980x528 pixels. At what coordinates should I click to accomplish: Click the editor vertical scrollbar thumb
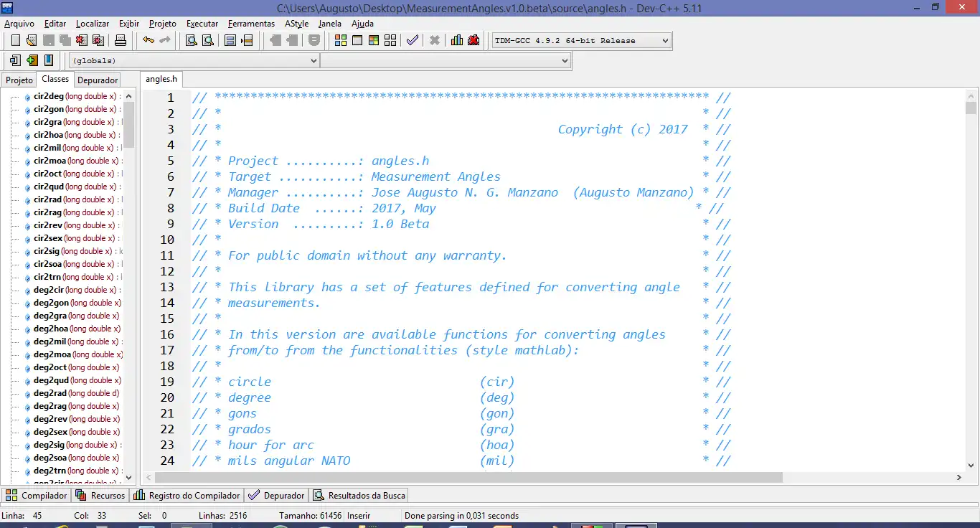[x=971, y=108]
